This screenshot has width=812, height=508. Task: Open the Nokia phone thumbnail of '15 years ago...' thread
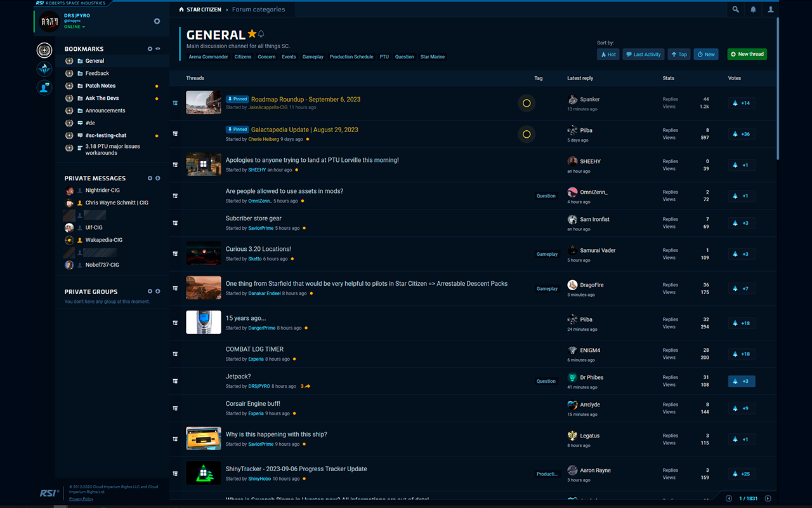tap(204, 323)
